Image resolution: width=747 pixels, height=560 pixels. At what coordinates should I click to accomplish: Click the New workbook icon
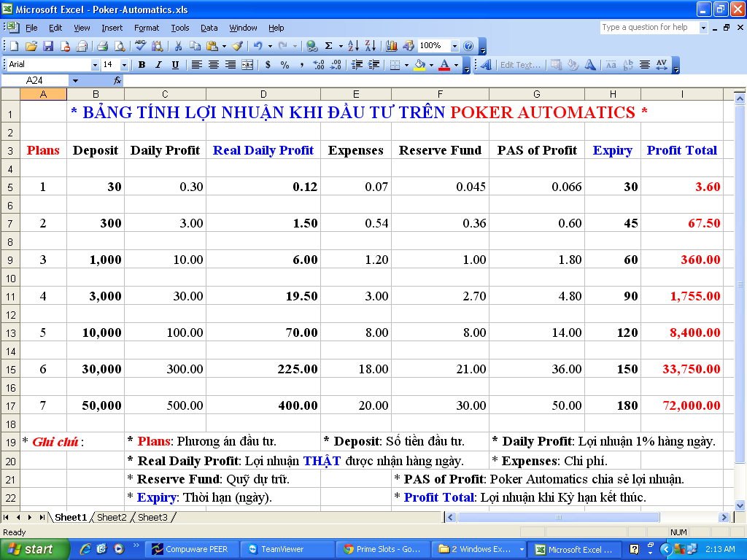(x=15, y=46)
